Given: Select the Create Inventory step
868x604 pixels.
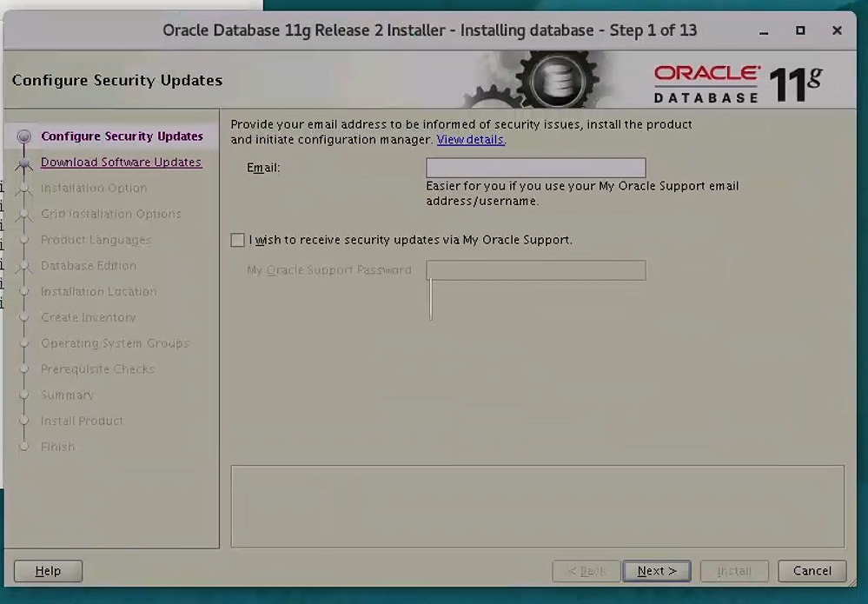Looking at the screenshot, I should (88, 317).
